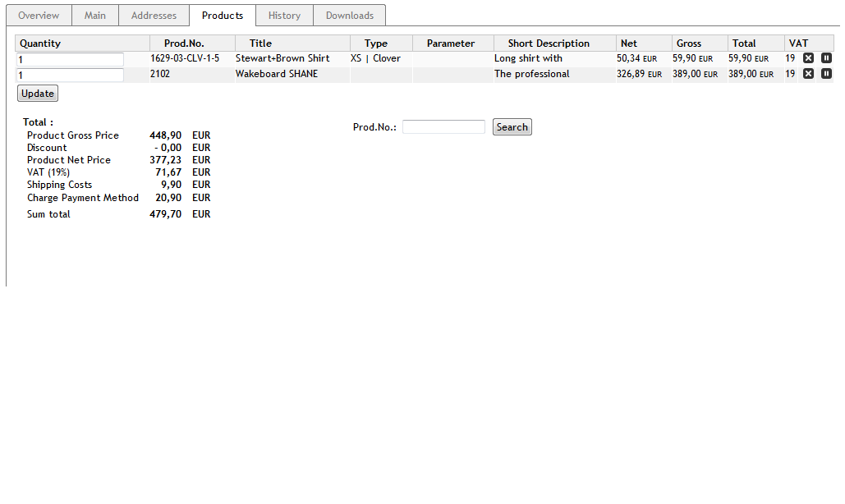Click the Quantity column header
Viewport: 845px width, 504px height.
[x=40, y=44]
